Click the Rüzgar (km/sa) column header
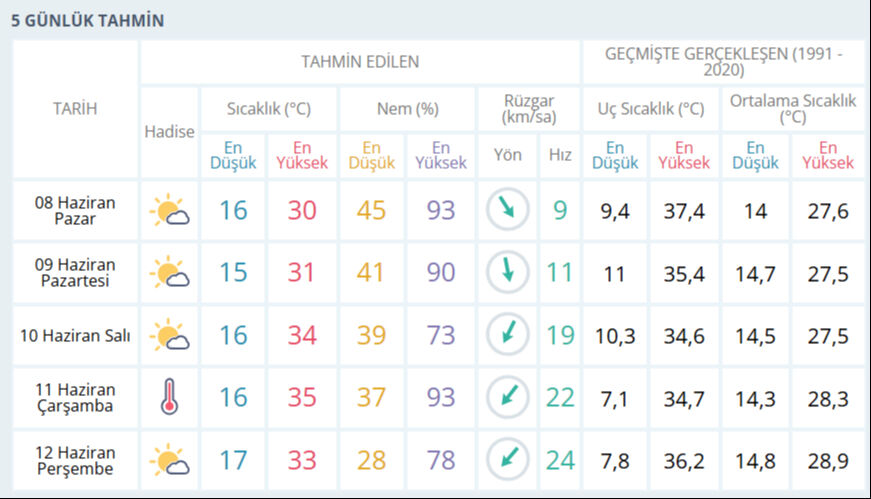871x499 pixels. (529, 109)
